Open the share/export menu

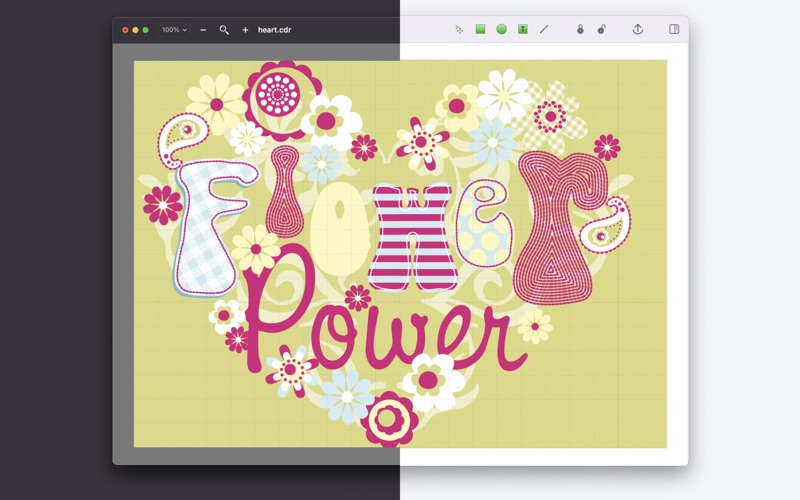[x=638, y=29]
